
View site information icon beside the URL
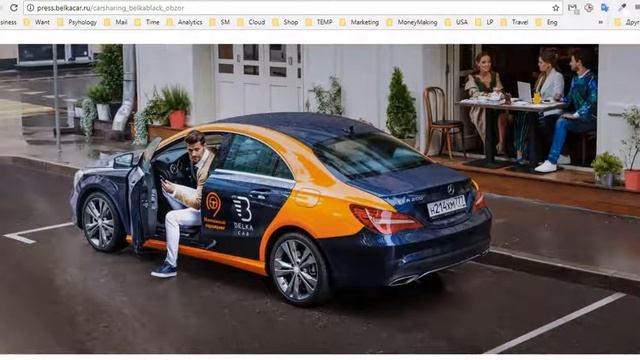coord(30,8)
